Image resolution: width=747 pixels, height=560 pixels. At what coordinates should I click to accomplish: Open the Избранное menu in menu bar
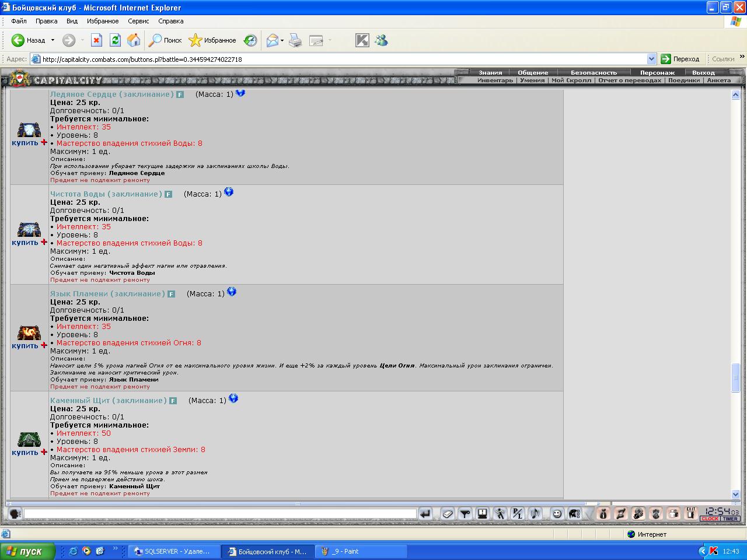click(103, 21)
